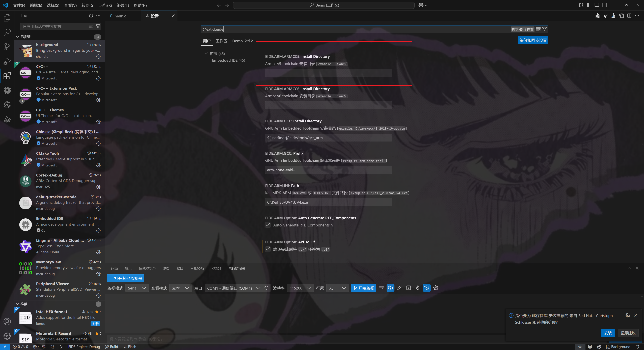
Task: Toggle the .axf to .elf conversion checkbox
Action: click(x=268, y=249)
